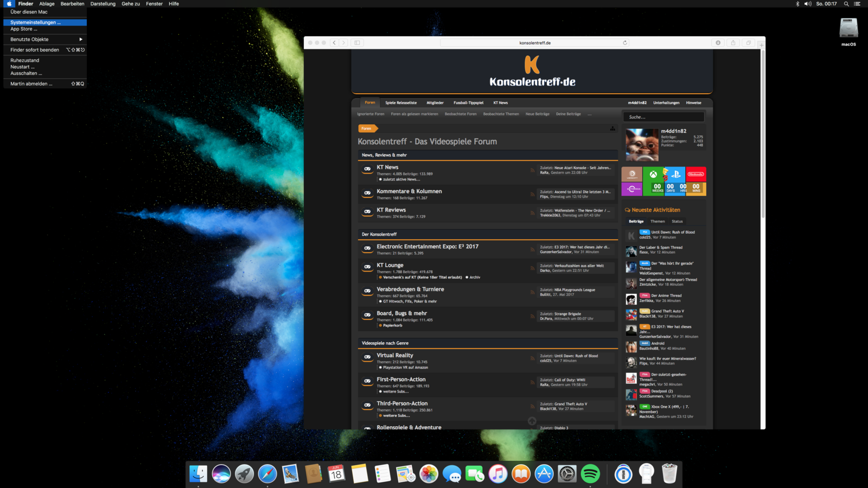Open the Darstellung menu
868x488 pixels.
pos(103,4)
